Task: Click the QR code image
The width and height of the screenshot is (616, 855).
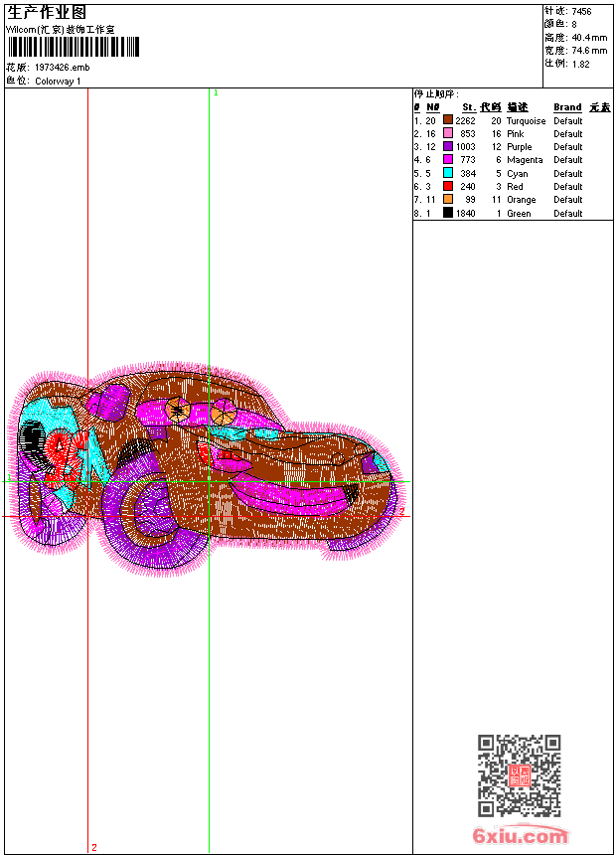Action: tap(520, 775)
